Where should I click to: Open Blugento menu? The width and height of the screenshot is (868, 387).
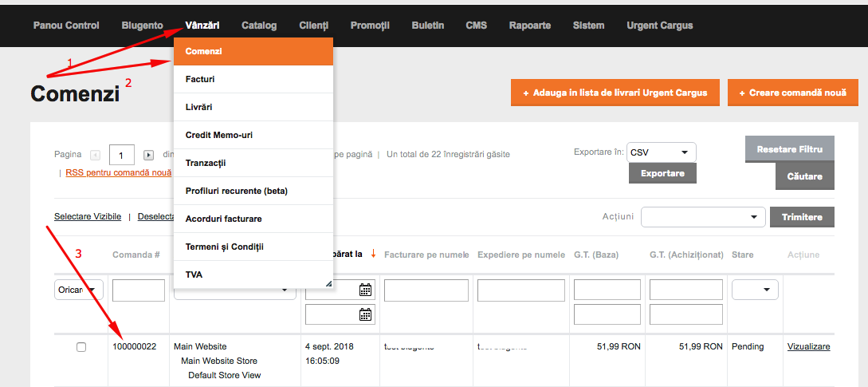click(142, 26)
